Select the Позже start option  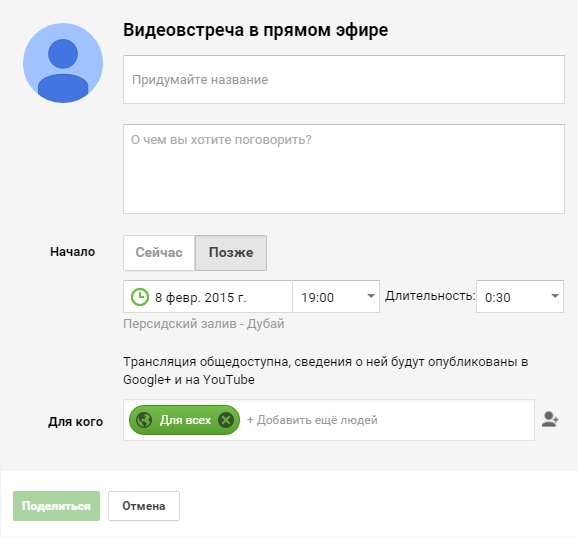(x=231, y=253)
